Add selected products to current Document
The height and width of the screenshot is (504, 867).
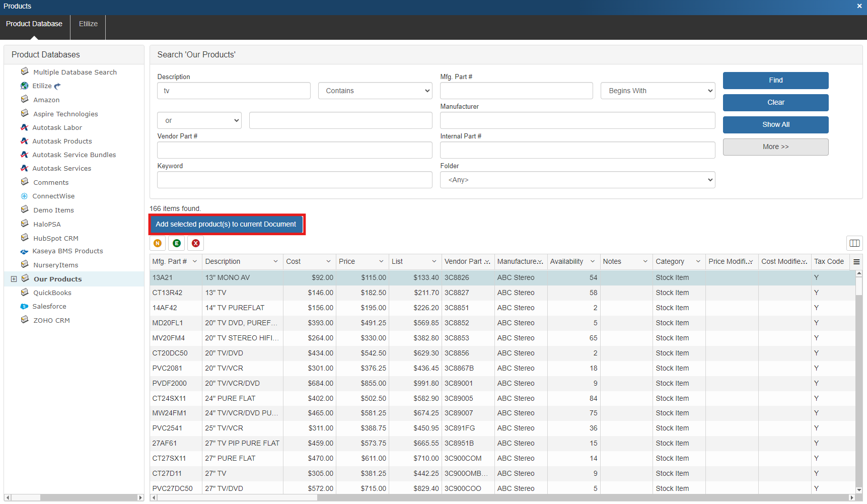point(226,224)
